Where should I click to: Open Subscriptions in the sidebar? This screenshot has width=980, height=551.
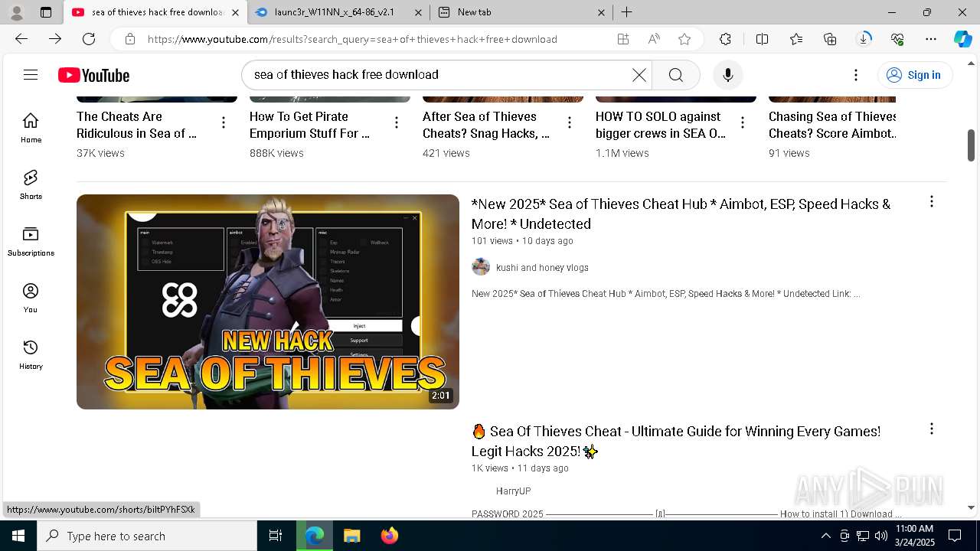pos(31,241)
